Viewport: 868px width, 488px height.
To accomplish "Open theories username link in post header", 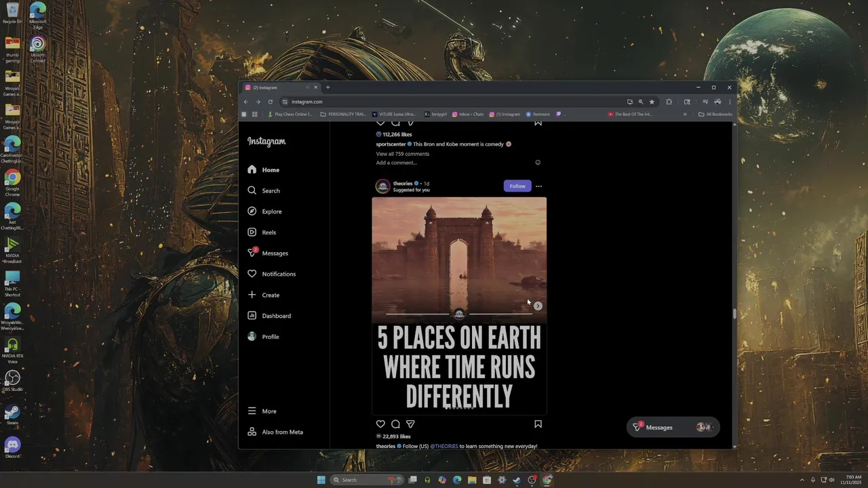I will pyautogui.click(x=403, y=184).
